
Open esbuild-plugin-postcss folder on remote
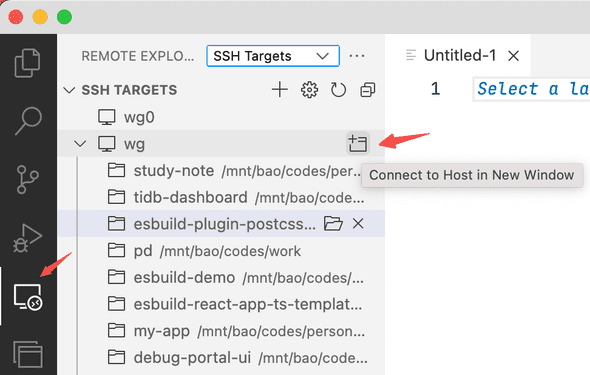coord(333,224)
